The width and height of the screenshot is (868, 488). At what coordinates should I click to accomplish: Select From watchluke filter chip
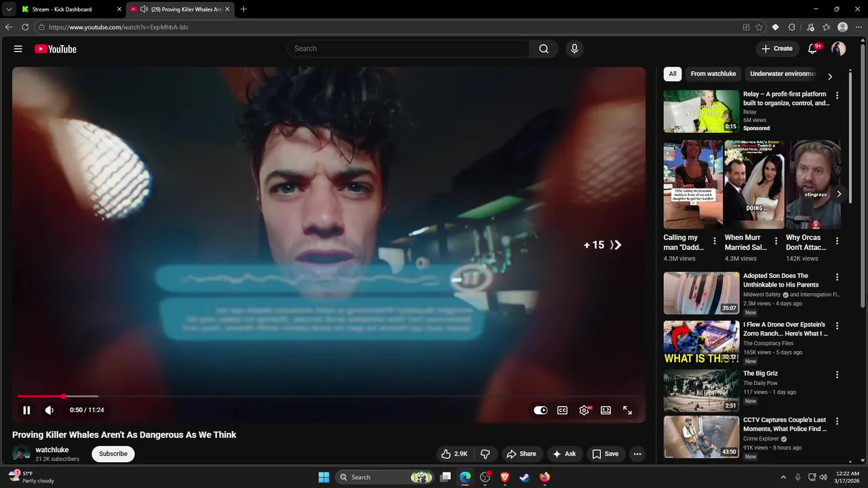coord(713,74)
